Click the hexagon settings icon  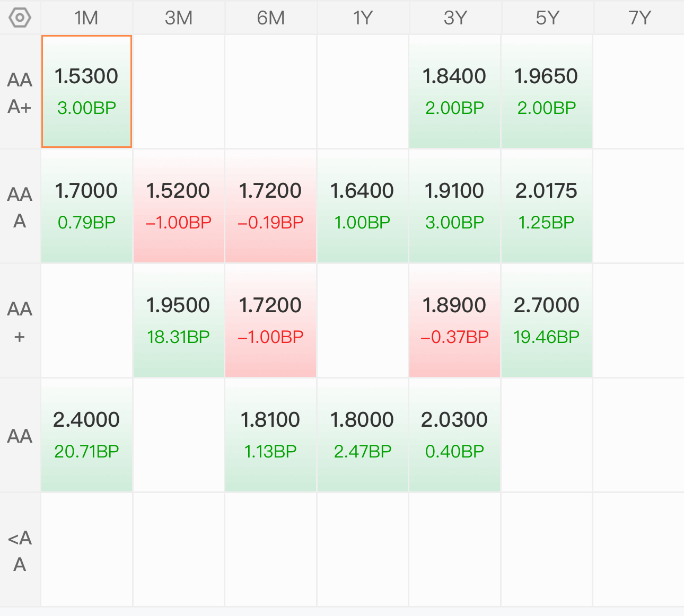tap(20, 18)
